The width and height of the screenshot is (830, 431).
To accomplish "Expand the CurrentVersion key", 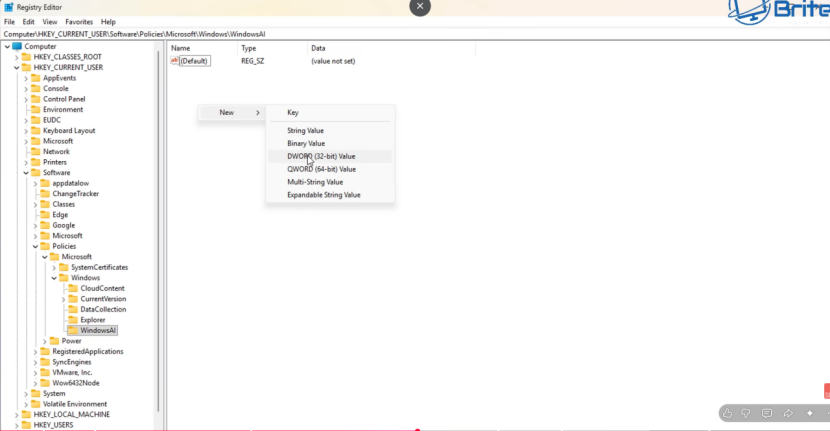I will click(x=64, y=299).
